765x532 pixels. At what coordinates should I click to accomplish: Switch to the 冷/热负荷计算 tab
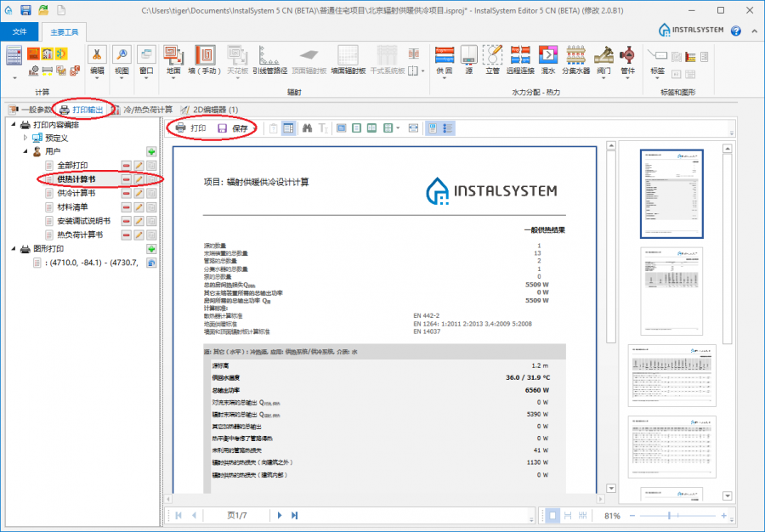(146, 110)
